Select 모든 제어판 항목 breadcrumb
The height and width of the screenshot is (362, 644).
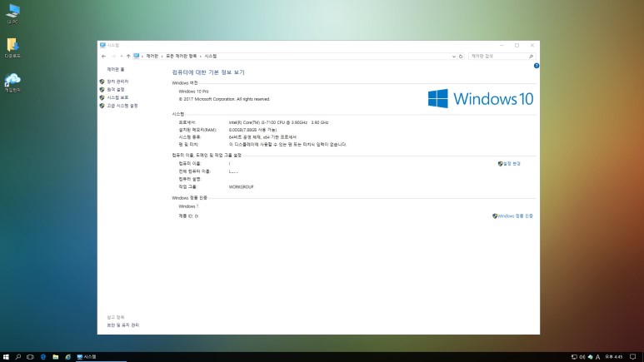[x=181, y=57]
